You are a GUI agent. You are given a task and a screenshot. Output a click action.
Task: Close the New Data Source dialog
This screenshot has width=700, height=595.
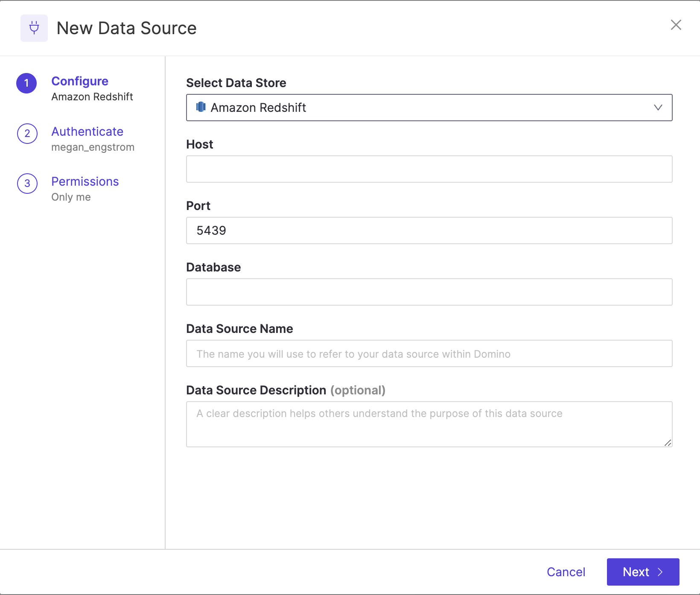676,25
